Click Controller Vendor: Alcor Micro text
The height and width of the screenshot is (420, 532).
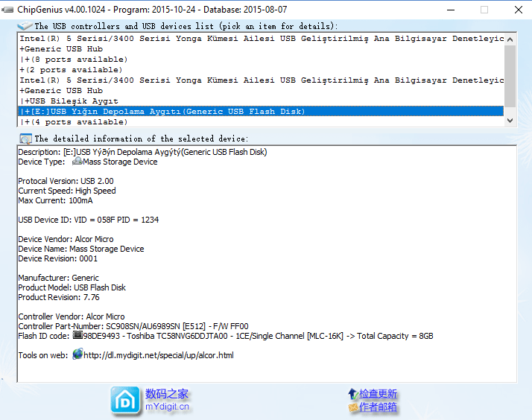point(72,316)
